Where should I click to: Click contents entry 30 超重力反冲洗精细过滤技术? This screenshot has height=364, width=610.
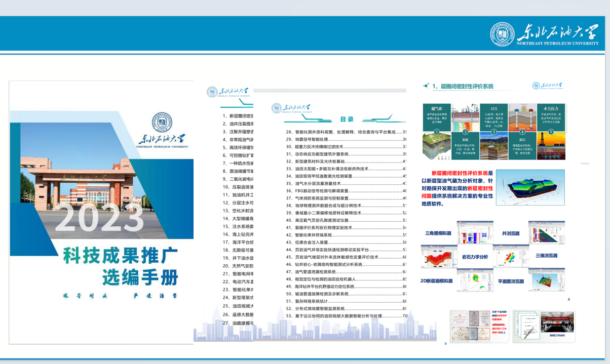click(347, 146)
